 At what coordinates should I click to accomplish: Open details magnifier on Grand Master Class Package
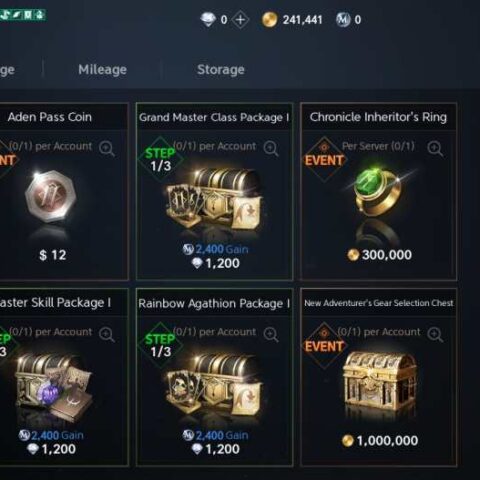coord(271,148)
